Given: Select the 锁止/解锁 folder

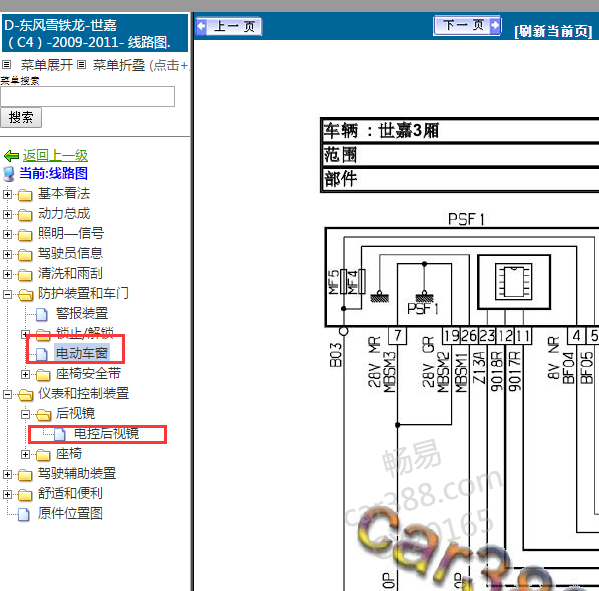Looking at the screenshot, I should (x=84, y=333).
